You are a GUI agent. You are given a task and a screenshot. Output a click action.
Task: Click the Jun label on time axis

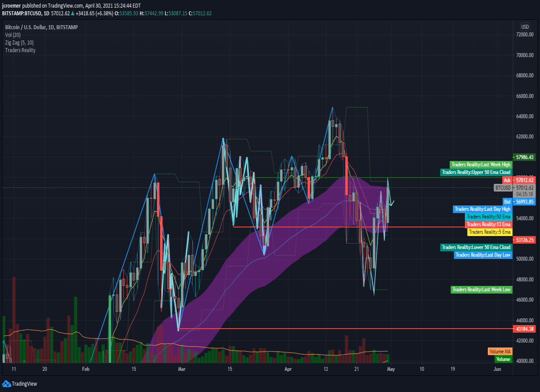pyautogui.click(x=497, y=369)
